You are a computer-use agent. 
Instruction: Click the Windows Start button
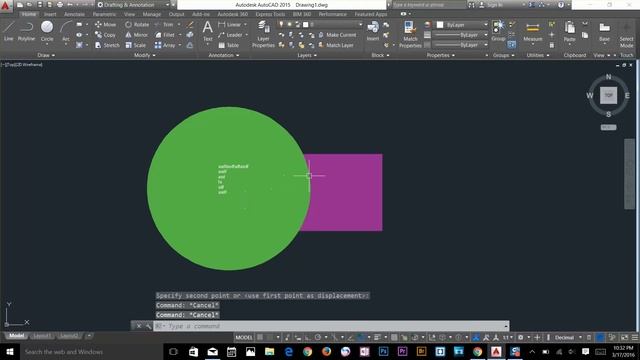click(x=10, y=351)
